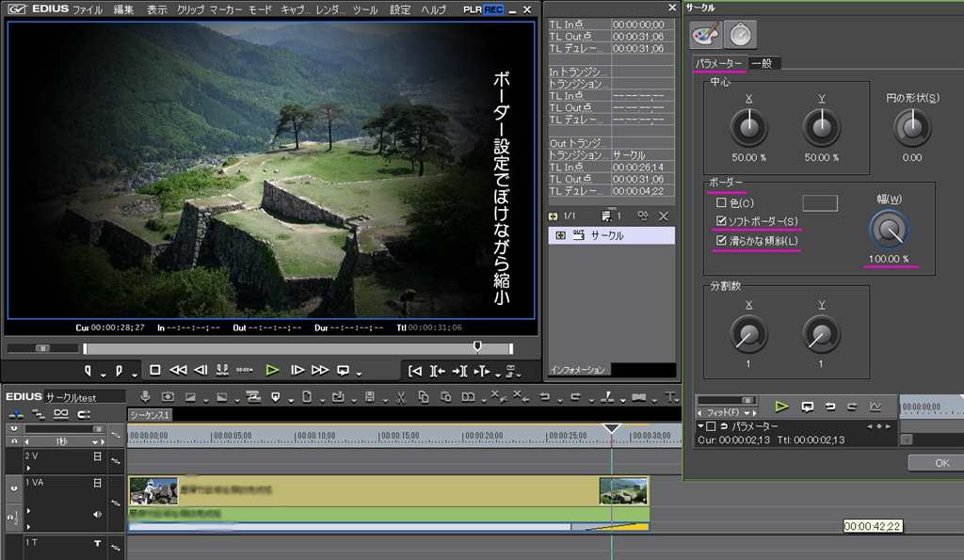Click the loop playback icon in サークル dialog
This screenshot has width=964, height=560.
807,407
